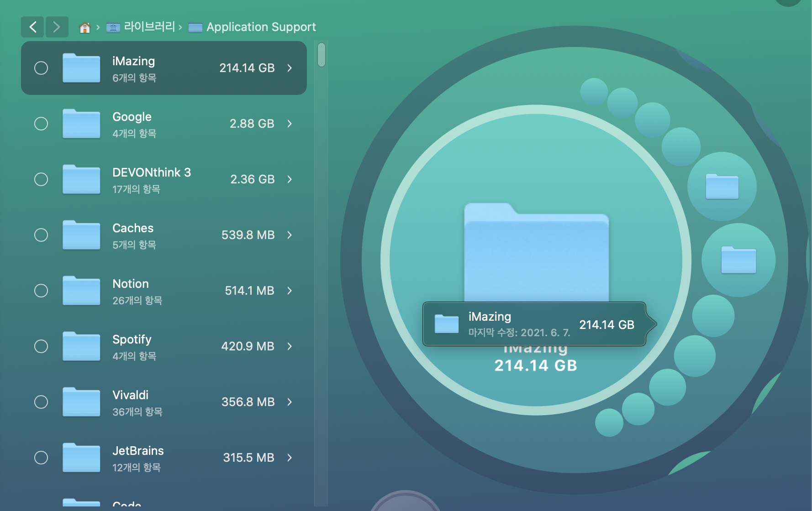Click the iMazing folder icon in list

point(81,68)
